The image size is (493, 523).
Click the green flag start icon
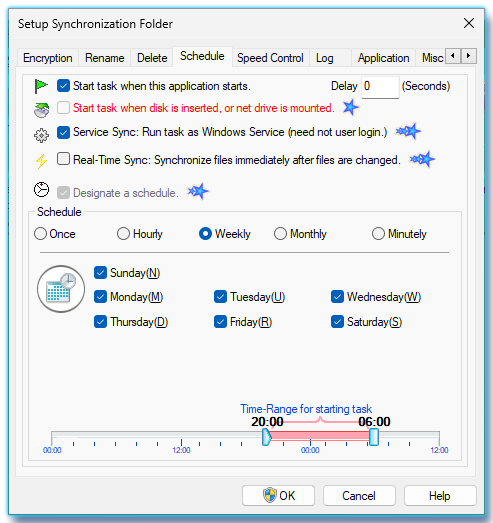41,86
